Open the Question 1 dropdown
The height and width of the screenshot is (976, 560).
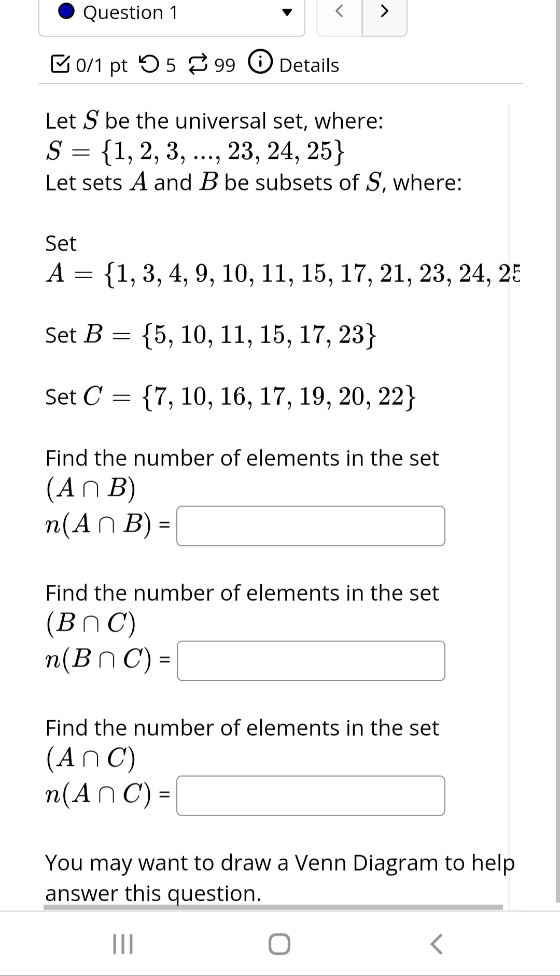tap(171, 13)
